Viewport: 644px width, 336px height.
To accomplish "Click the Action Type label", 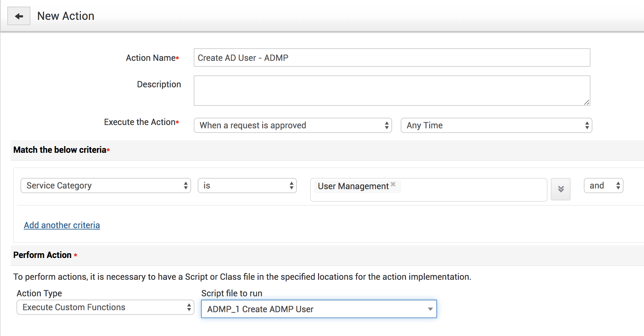I will click(x=39, y=293).
